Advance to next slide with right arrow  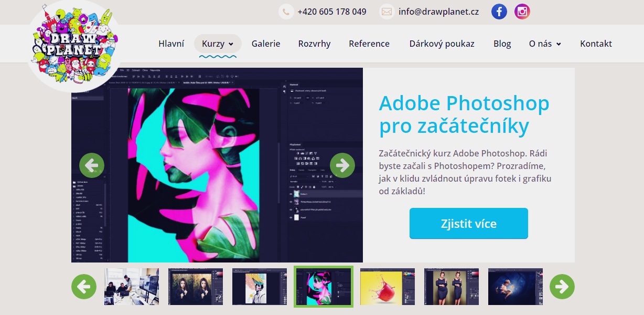tap(342, 165)
